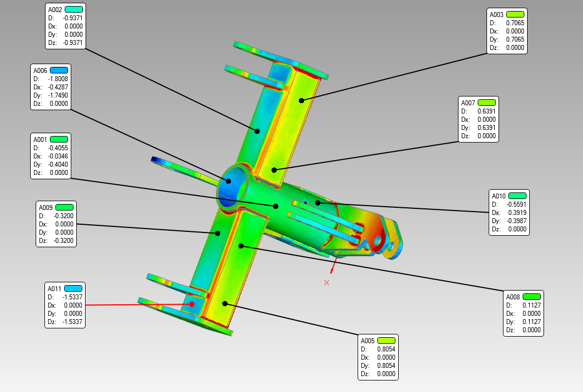This screenshot has width=583, height=392.
Task: Click the red measurement point of A011
Action: [192, 304]
